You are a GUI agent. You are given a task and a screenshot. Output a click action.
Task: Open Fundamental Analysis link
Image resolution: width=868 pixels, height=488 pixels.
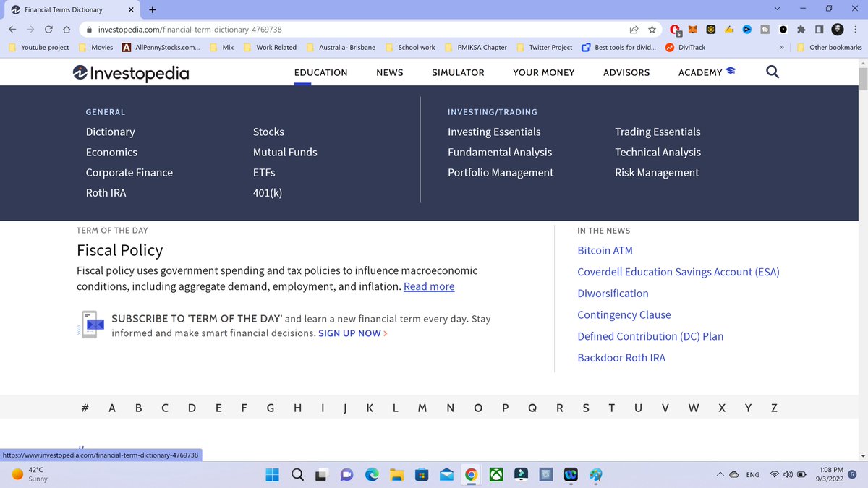[500, 152]
